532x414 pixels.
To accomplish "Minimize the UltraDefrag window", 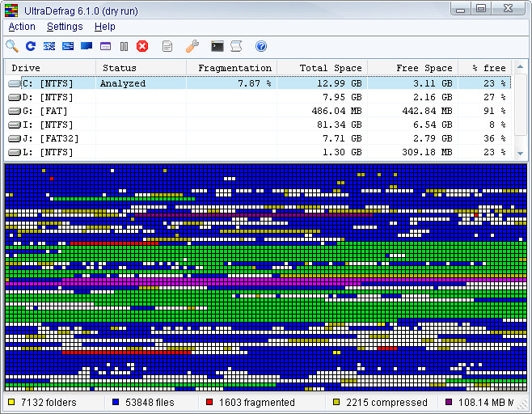I will [x=460, y=9].
